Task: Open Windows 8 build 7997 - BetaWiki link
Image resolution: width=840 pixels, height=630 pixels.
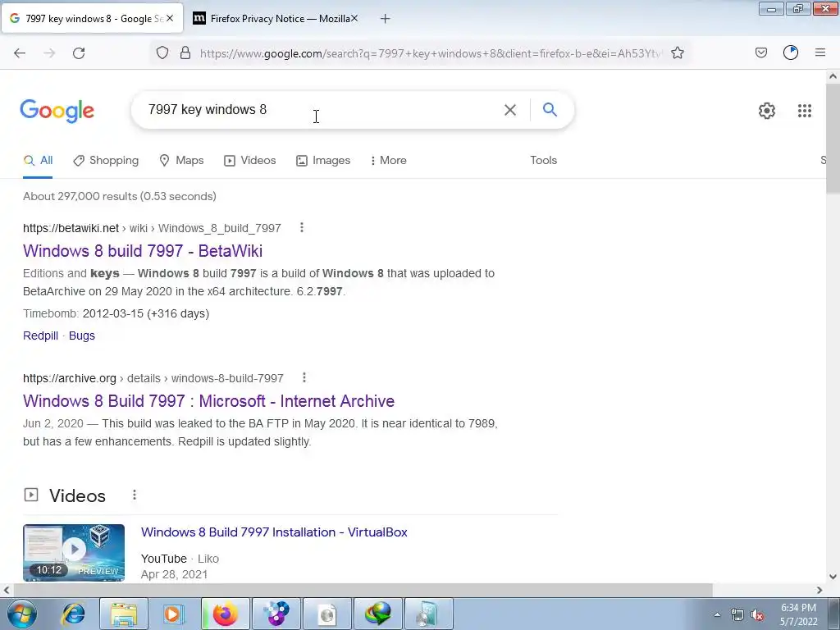Action: click(x=143, y=251)
